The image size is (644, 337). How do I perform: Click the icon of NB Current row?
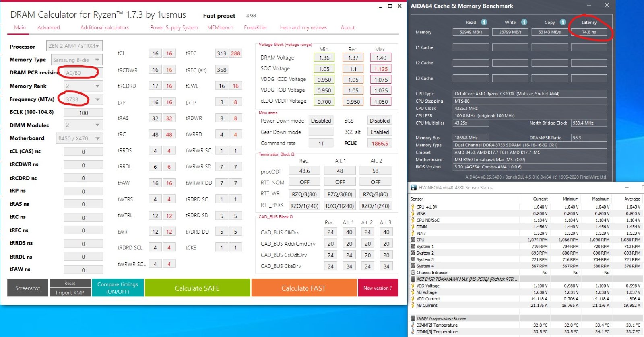point(413,305)
